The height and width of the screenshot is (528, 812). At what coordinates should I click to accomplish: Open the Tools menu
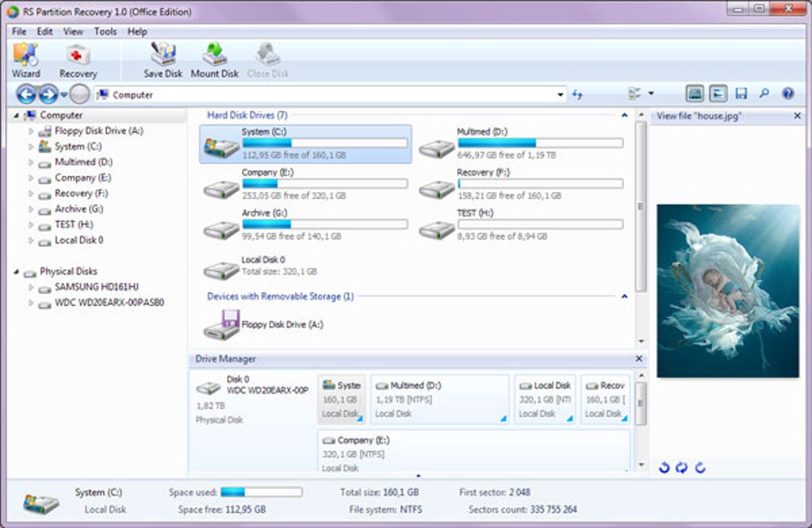tap(105, 32)
